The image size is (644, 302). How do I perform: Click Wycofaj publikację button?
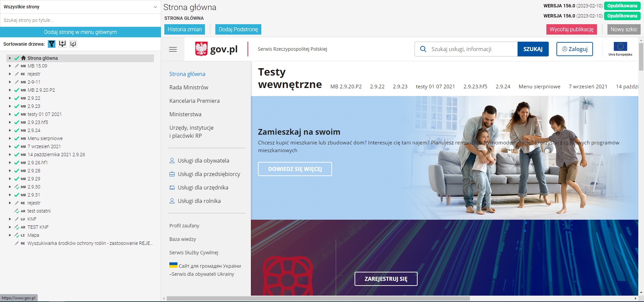tap(572, 29)
